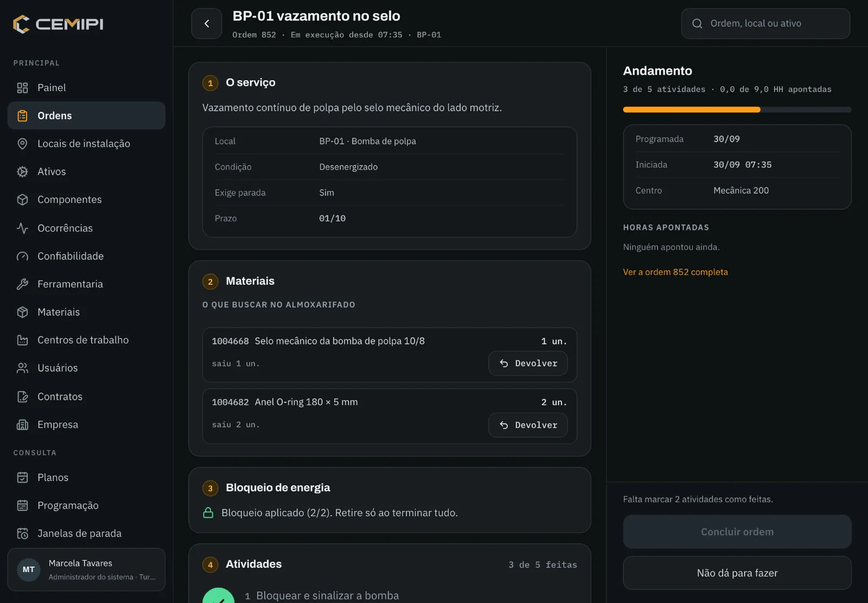
Task: Click the Planos calendar-check icon
Action: pos(22,478)
